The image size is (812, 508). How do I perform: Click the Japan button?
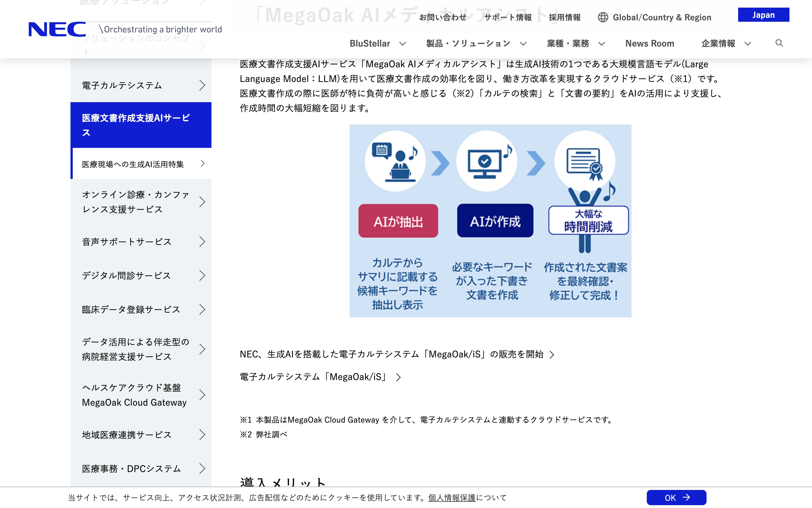click(x=763, y=15)
